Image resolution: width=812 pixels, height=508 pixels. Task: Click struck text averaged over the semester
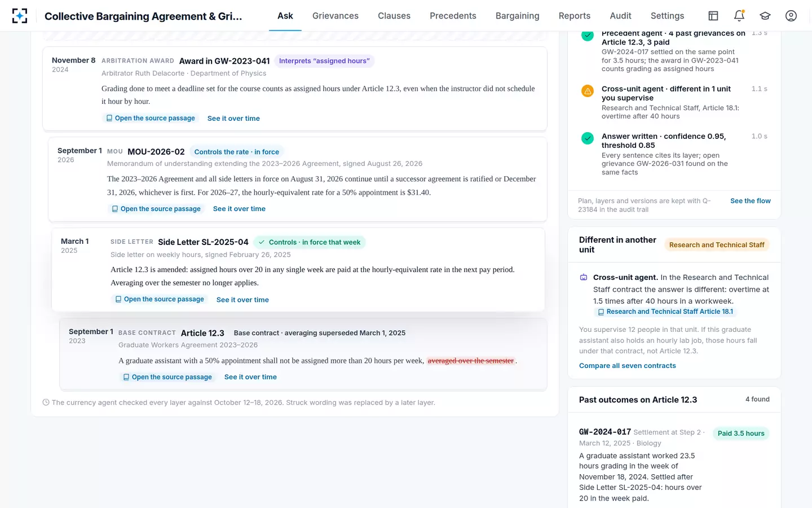click(x=471, y=361)
